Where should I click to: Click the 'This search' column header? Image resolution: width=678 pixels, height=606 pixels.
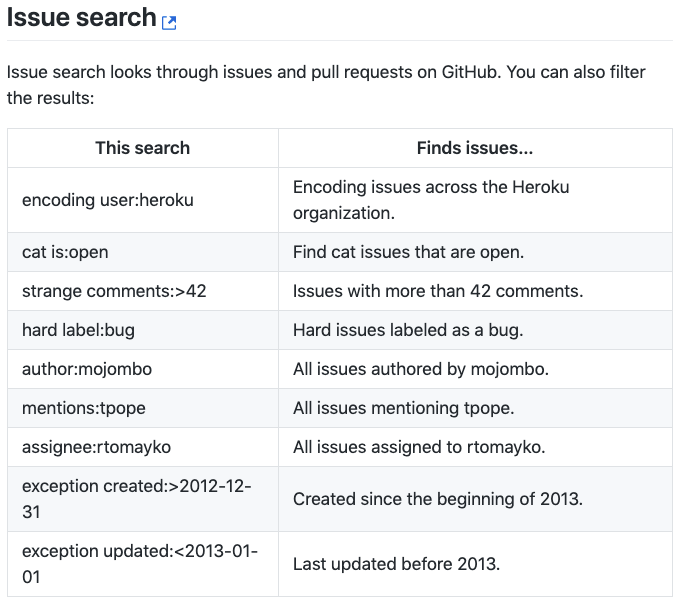coord(143,148)
